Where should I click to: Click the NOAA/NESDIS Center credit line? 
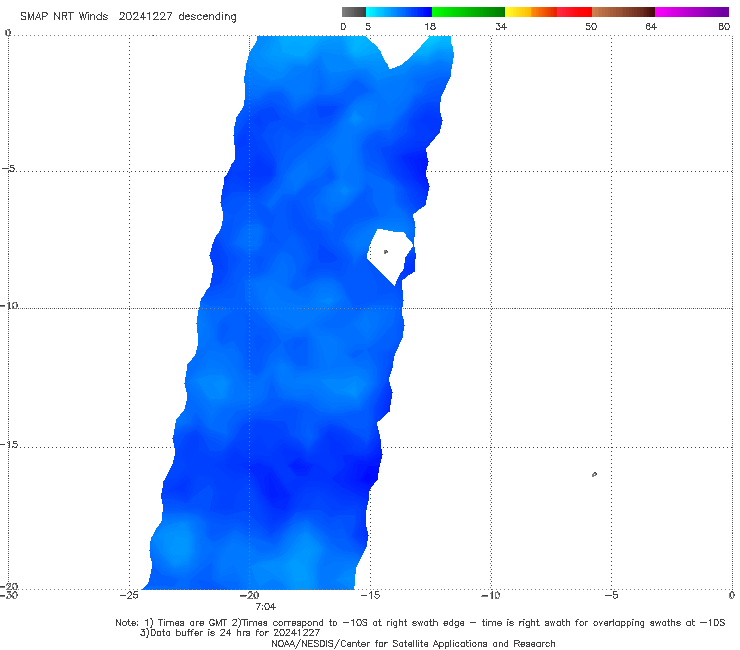413,644
